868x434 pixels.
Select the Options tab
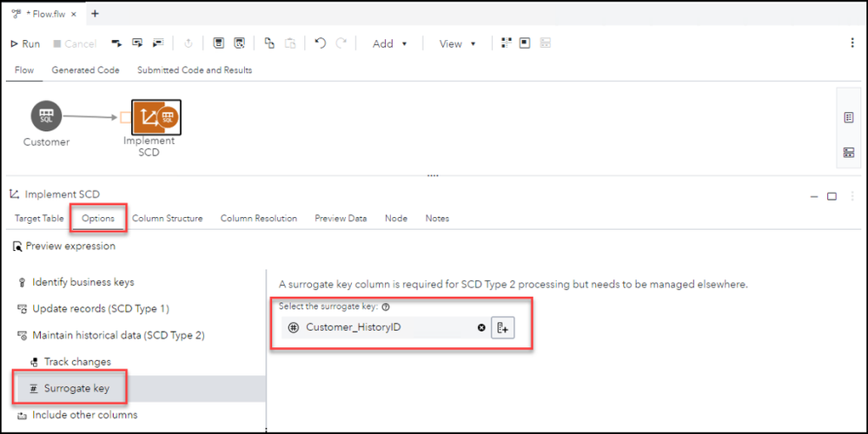click(x=98, y=219)
